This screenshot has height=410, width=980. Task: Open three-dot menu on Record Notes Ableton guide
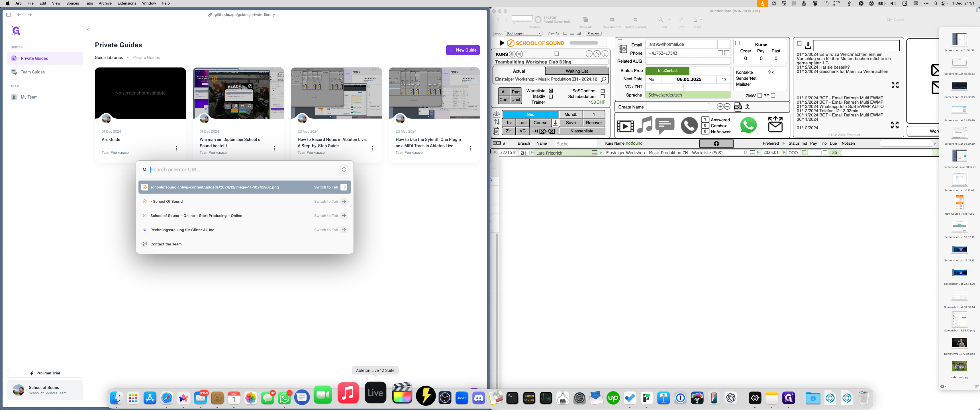tap(372, 148)
